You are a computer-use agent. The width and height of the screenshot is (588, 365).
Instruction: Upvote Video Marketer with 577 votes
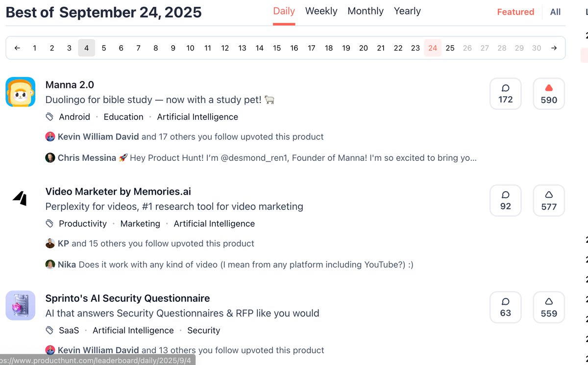coord(549,201)
